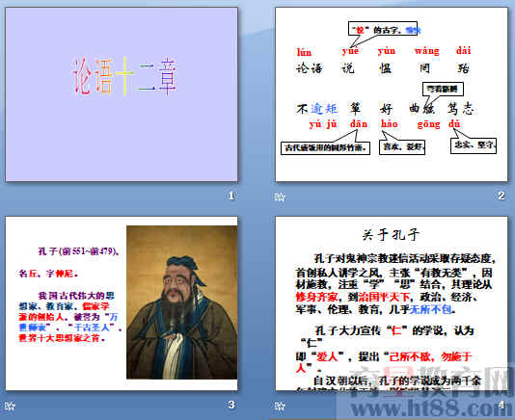
Task: Click the slide number 1 label
Action: 231,196
